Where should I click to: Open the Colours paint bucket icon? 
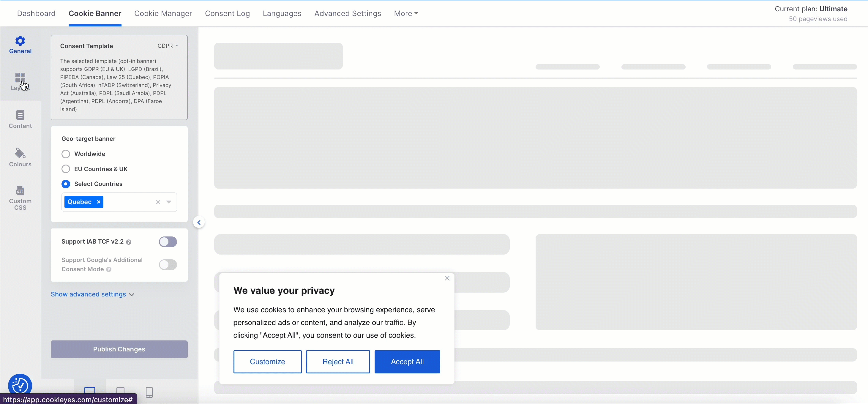[20, 153]
